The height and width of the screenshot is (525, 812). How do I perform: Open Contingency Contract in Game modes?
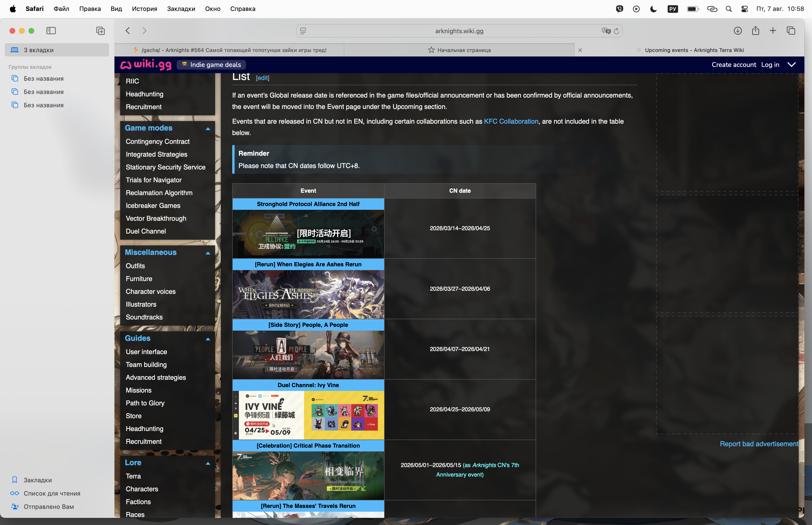[x=158, y=141]
